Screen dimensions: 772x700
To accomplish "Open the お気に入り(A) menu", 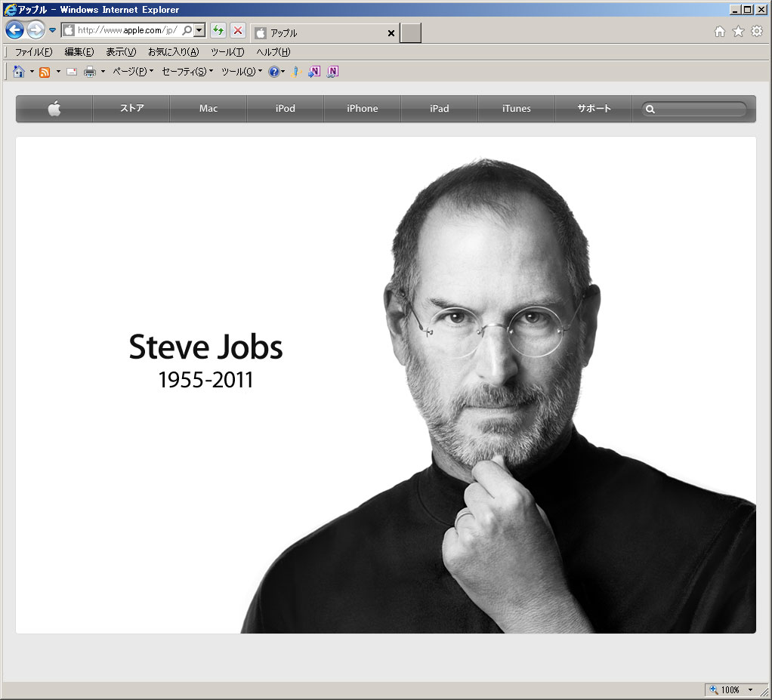I will click(x=173, y=51).
